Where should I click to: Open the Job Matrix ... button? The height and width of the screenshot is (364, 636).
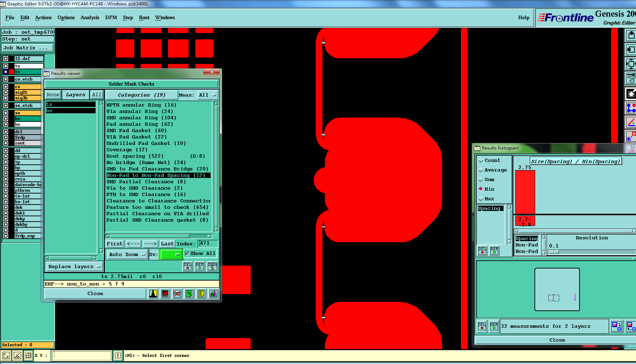[28, 48]
